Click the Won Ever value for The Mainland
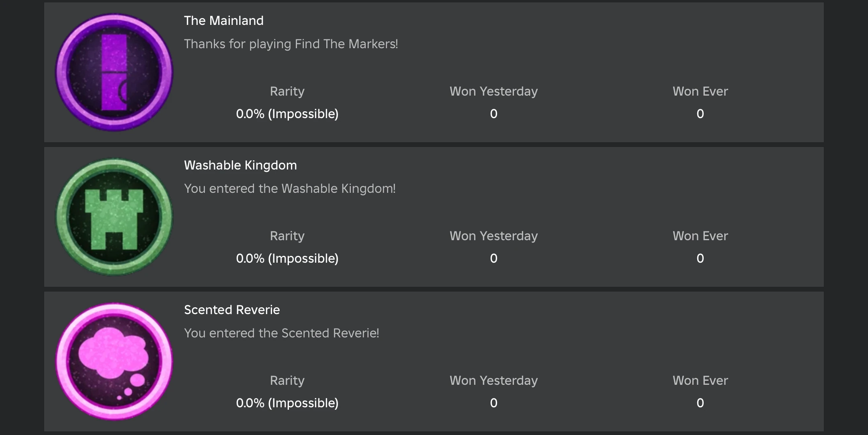The width and height of the screenshot is (868, 435). [700, 114]
